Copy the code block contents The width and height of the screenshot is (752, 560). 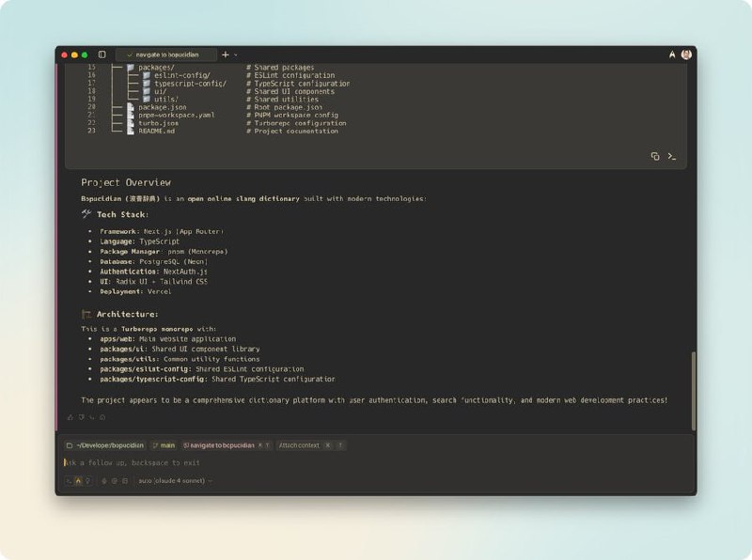point(655,156)
